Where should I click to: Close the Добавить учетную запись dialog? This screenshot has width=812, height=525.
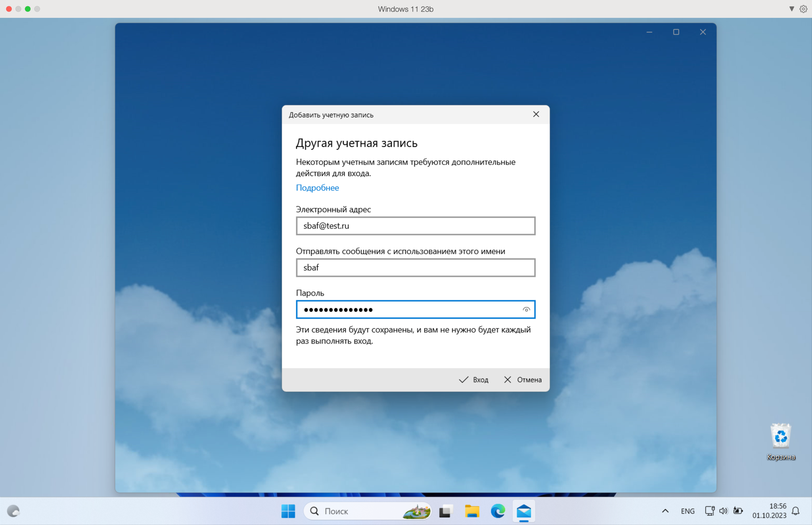pos(536,115)
